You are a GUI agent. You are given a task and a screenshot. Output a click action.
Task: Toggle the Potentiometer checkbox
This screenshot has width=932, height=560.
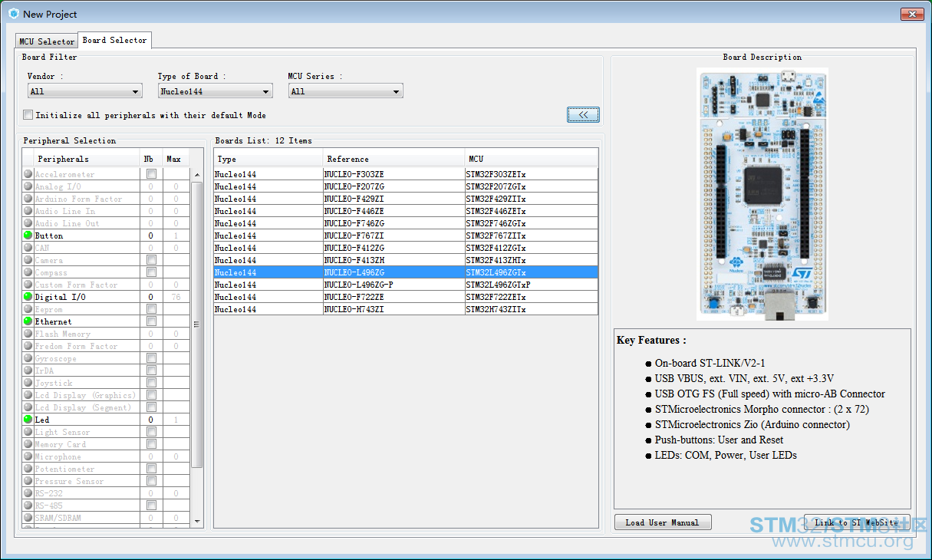(x=151, y=469)
